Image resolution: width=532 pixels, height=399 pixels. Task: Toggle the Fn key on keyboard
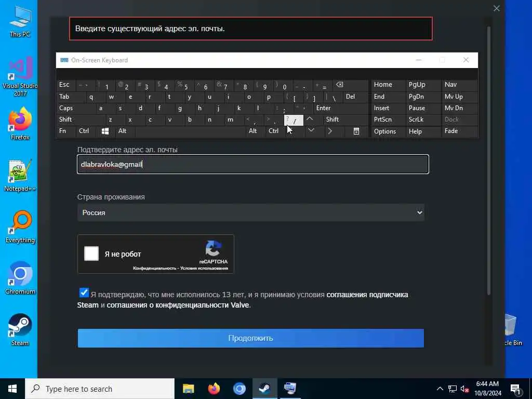tap(66, 131)
